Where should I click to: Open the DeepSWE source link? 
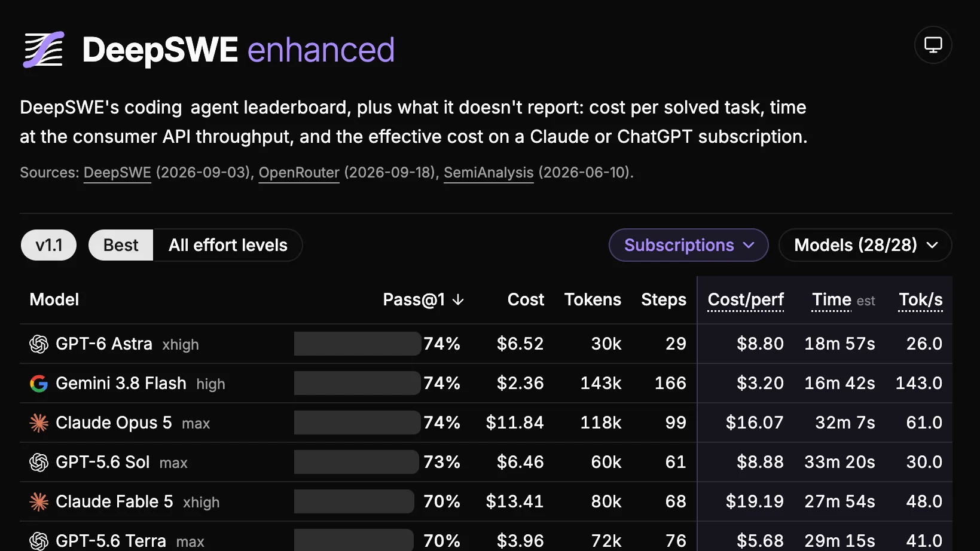(117, 173)
